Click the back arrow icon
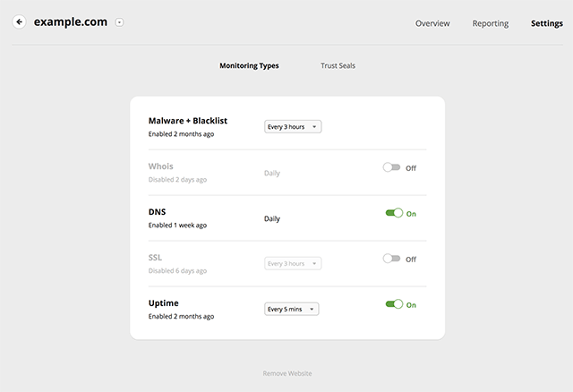This screenshot has width=573, height=392. point(20,21)
